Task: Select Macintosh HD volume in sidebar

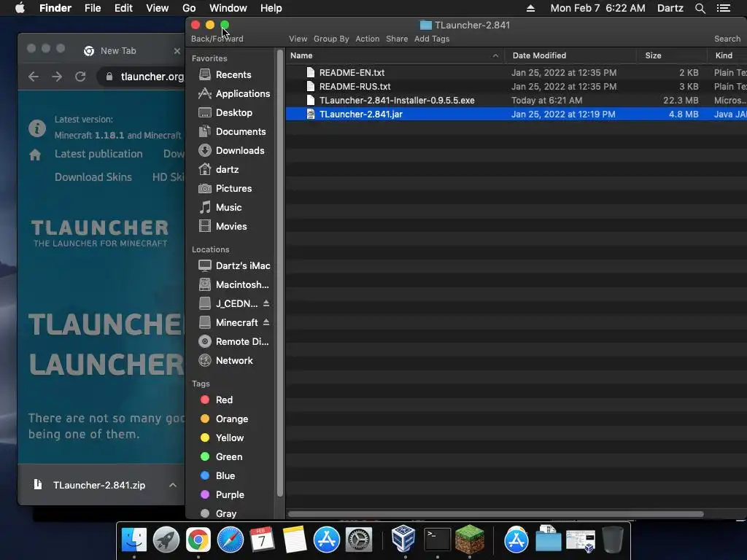Action: (233, 285)
